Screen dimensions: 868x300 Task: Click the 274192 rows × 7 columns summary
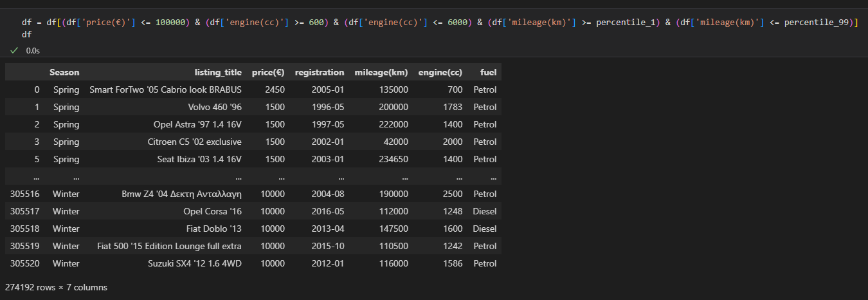click(56, 287)
